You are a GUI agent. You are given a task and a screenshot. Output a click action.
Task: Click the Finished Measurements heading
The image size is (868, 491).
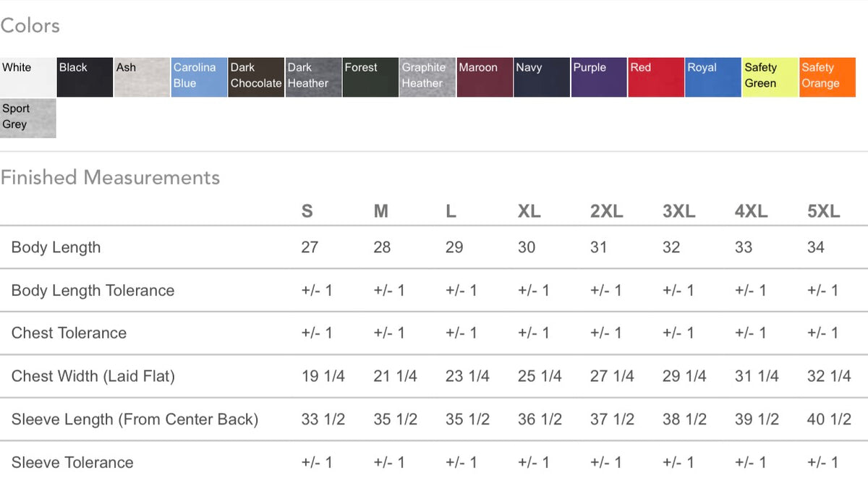click(x=110, y=177)
